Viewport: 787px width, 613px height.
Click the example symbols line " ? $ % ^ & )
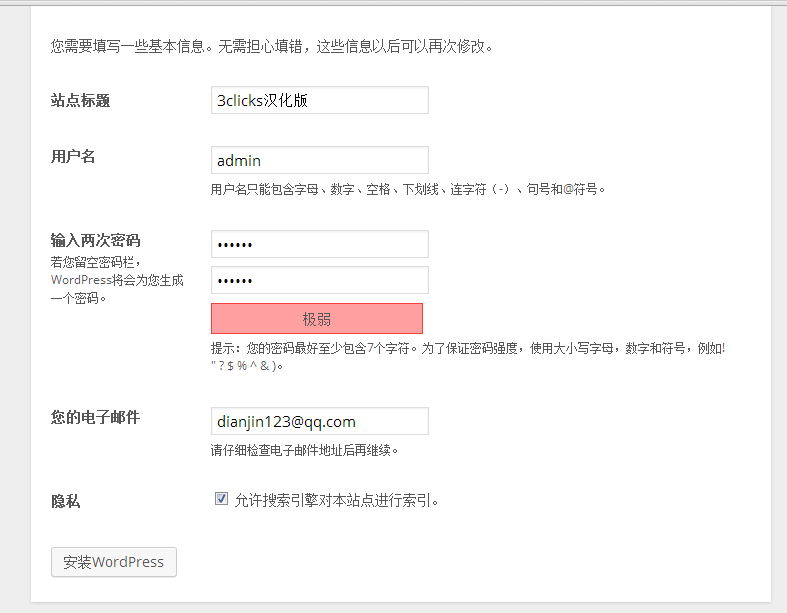click(x=247, y=365)
